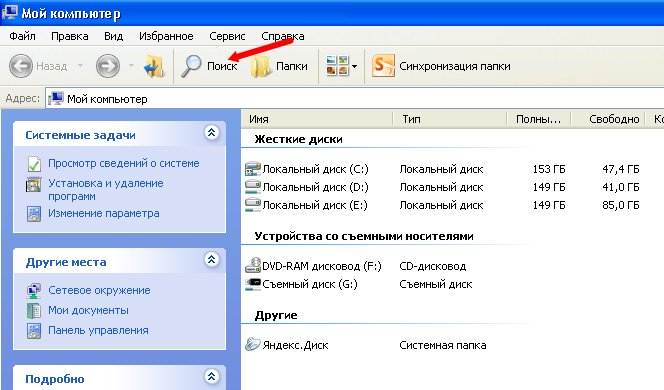Select the Яндекс.Диск name

pyautogui.click(x=295, y=345)
